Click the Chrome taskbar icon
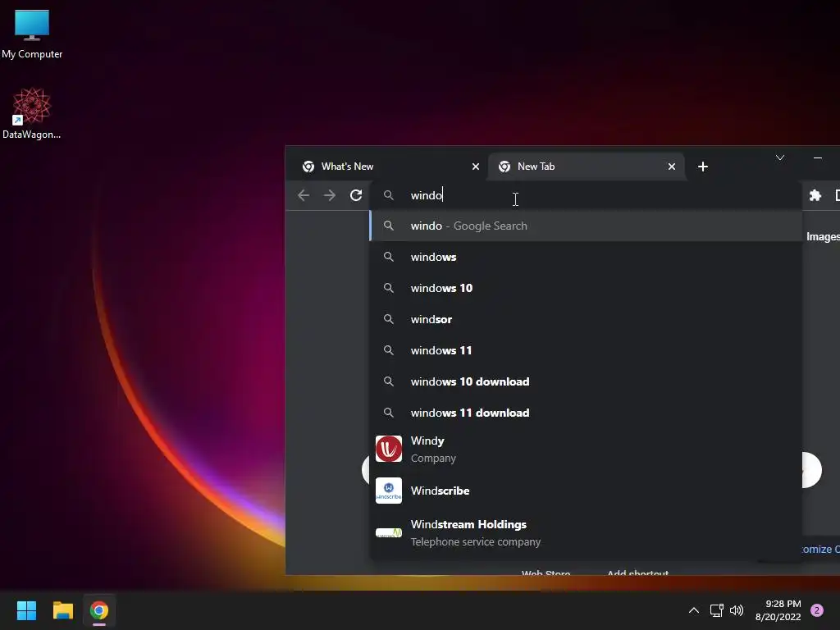The width and height of the screenshot is (840, 630). coord(99,610)
